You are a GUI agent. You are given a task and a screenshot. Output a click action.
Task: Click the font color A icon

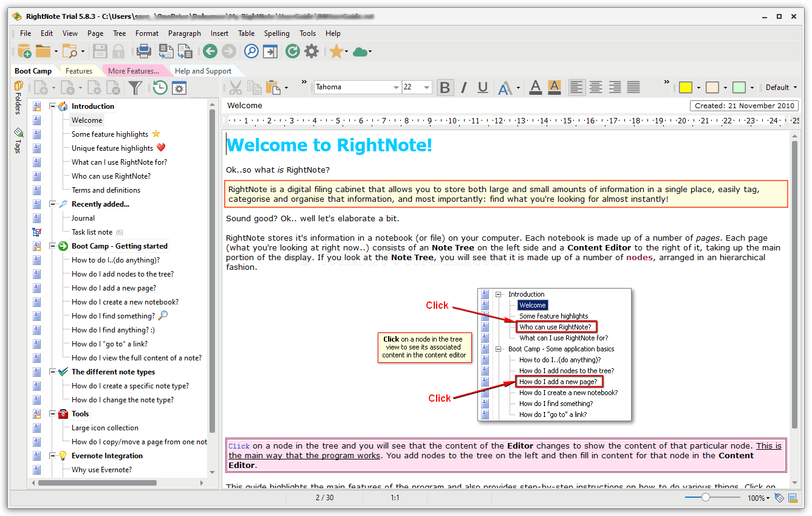click(535, 88)
